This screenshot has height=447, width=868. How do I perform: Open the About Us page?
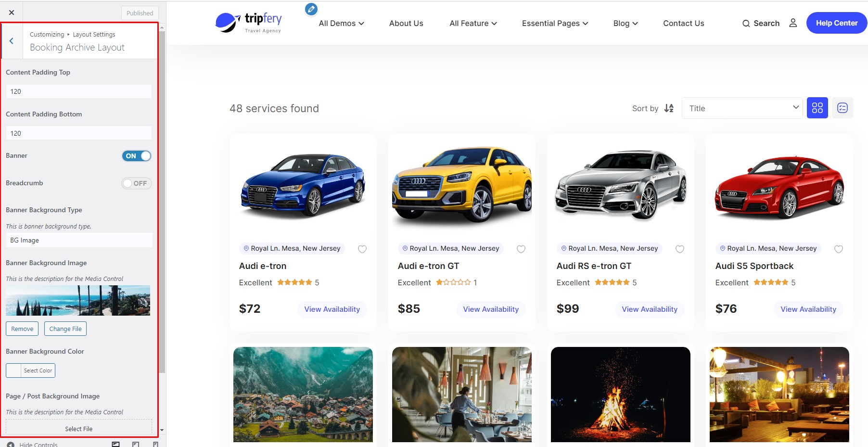[x=406, y=23]
